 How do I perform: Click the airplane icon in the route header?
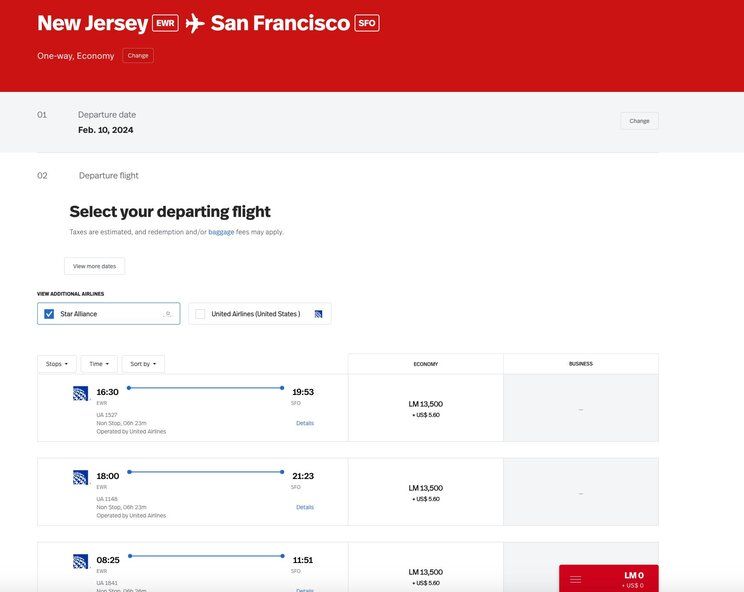[x=195, y=23]
